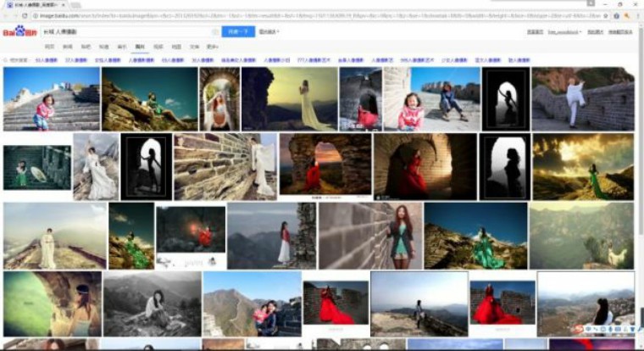644x351 pixels.
Task: Switch to the 贴吧 tab
Action: (86, 47)
